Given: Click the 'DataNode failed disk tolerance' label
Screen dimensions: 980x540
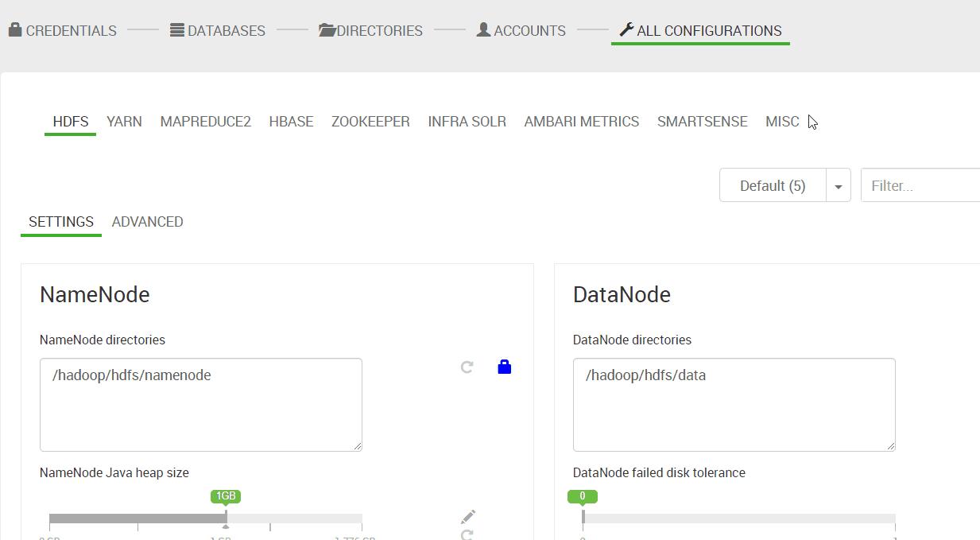Looking at the screenshot, I should pos(659,472).
